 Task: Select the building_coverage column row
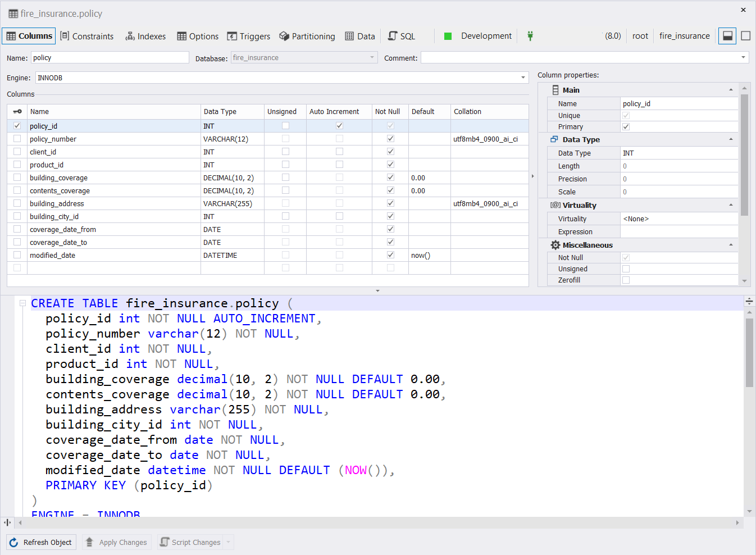[x=268, y=178]
